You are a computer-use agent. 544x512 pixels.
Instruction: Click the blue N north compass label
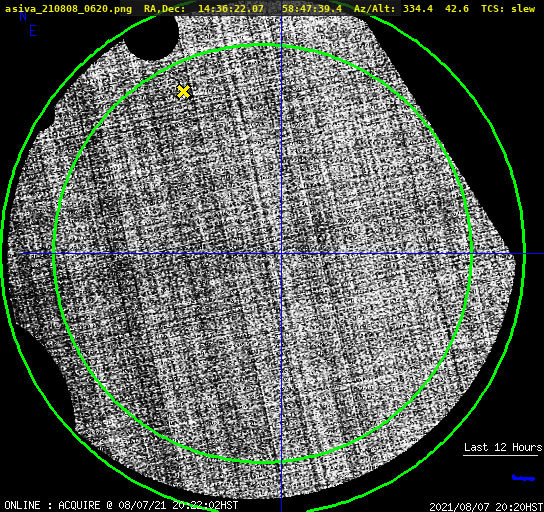tap(23, 16)
